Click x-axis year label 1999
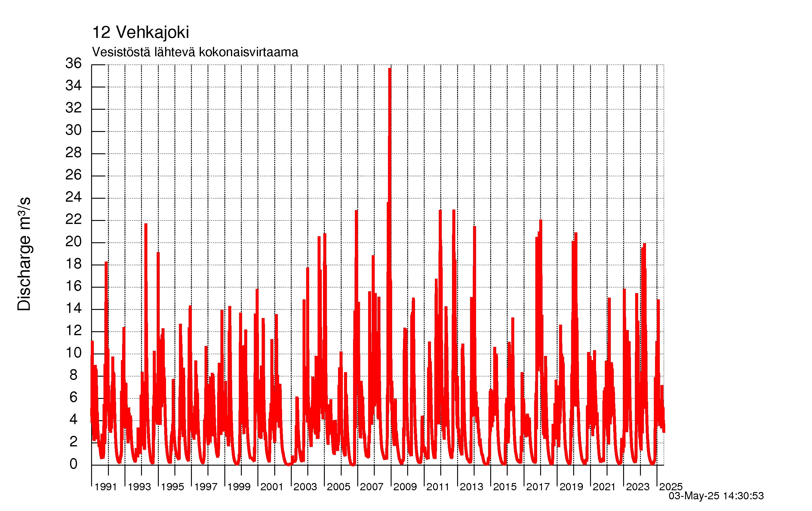Screen dimensions: 812x511 (239, 487)
